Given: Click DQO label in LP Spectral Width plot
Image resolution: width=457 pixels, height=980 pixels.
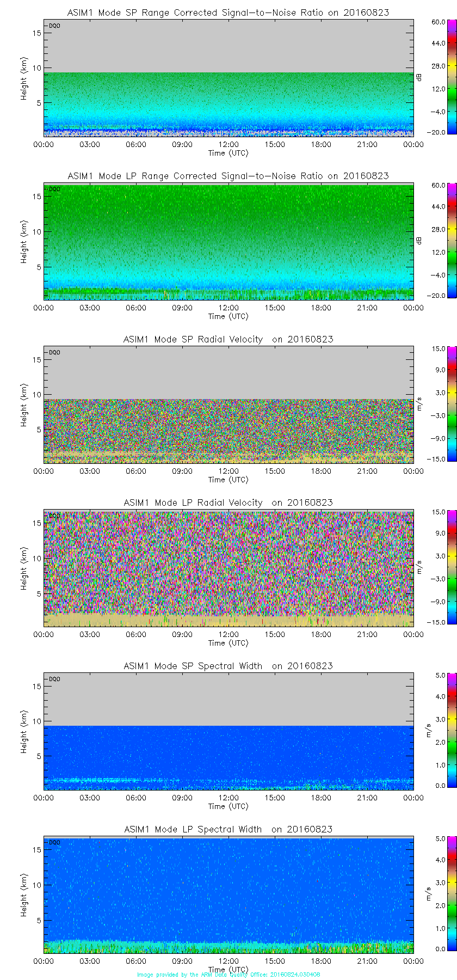Looking at the screenshot, I should click(54, 842).
